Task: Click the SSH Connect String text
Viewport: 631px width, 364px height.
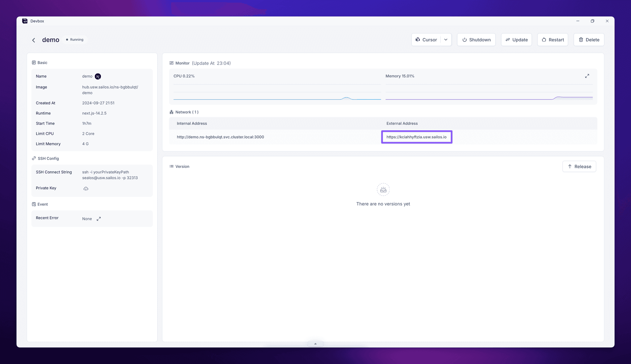Action: (110, 175)
